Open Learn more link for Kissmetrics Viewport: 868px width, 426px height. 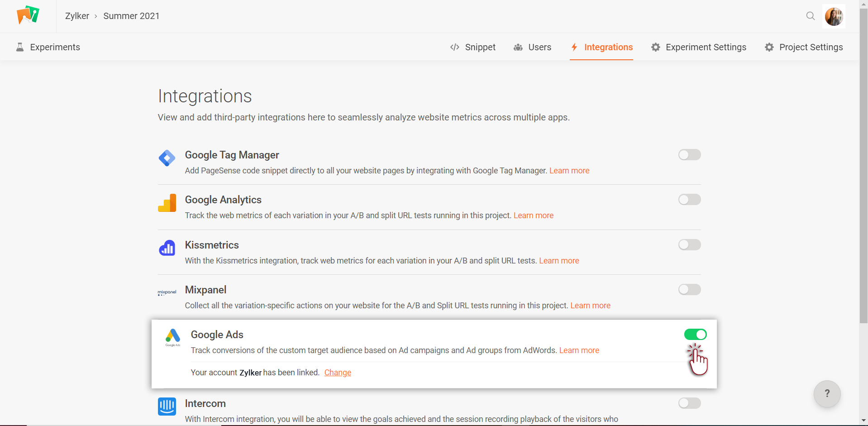559,261
